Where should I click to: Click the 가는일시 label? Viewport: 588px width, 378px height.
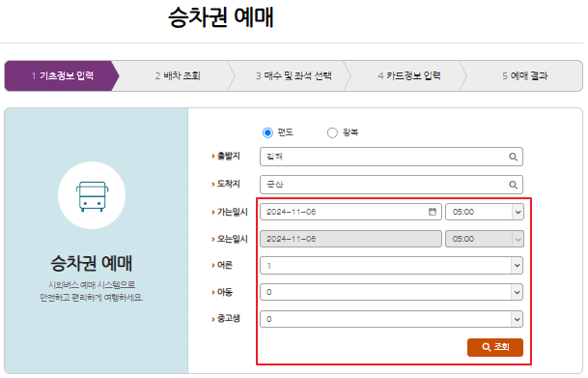[232, 212]
